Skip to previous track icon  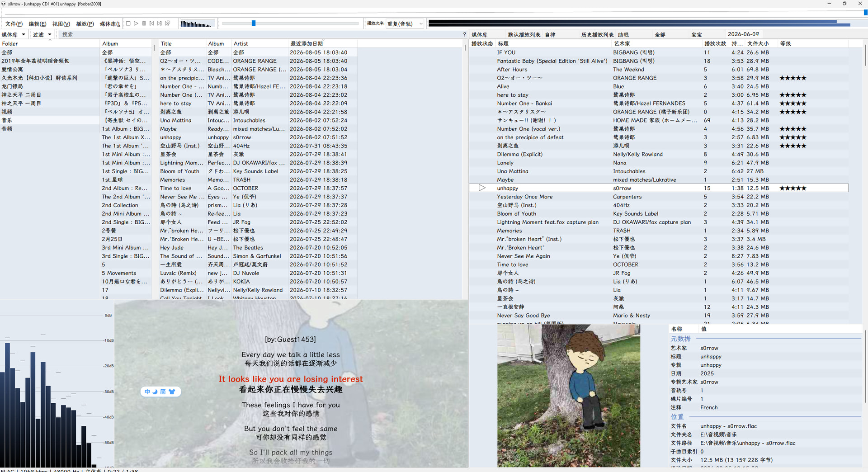(152, 24)
